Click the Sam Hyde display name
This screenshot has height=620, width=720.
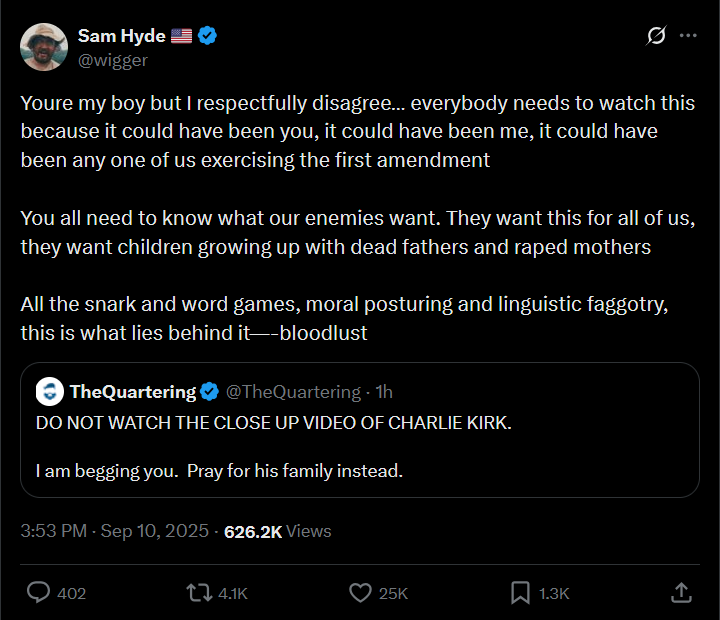point(121,36)
